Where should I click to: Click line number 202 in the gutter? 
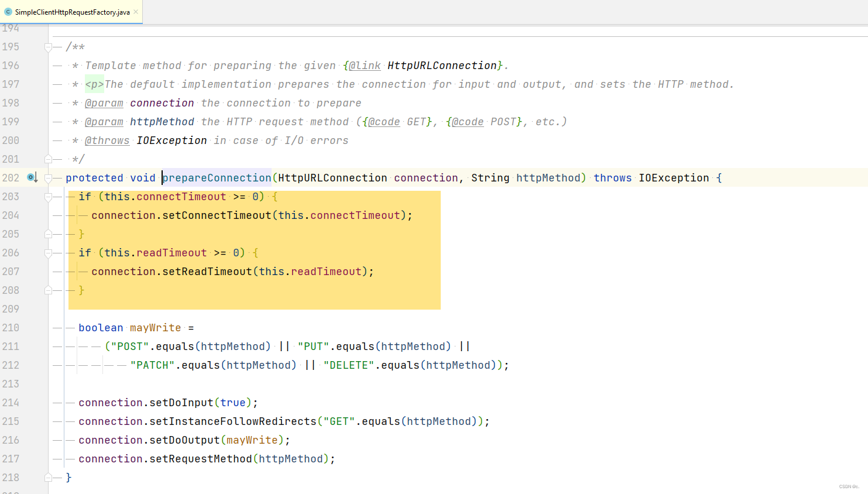[11, 178]
